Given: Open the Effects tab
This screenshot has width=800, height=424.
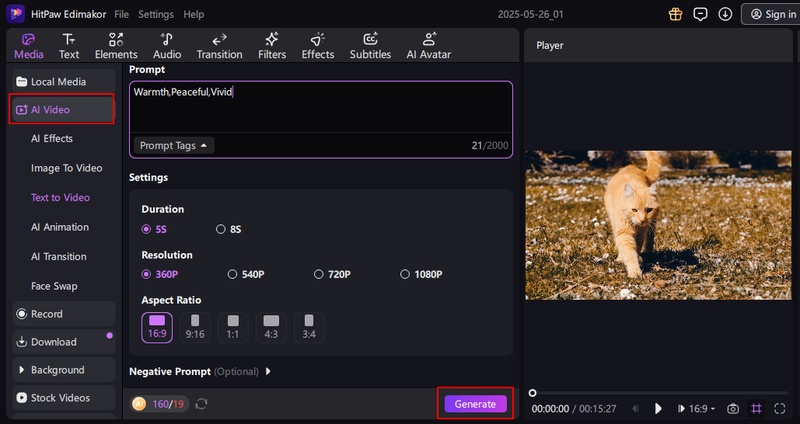Looking at the screenshot, I should [x=317, y=46].
